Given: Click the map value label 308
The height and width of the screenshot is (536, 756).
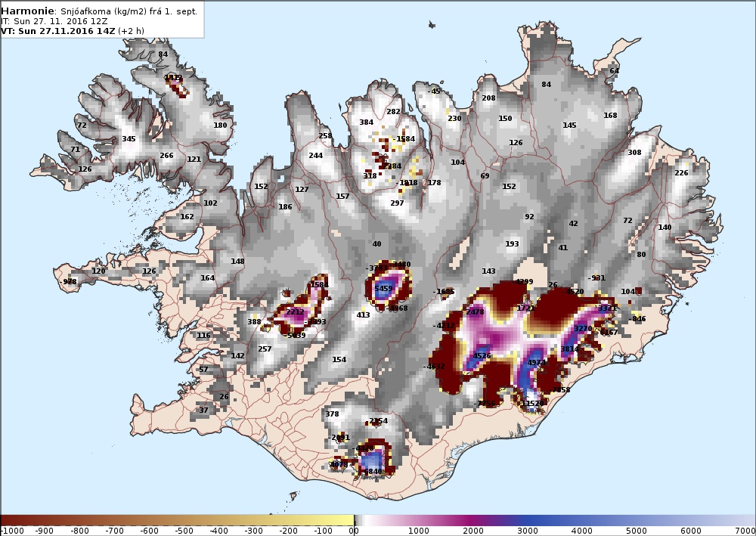Looking at the screenshot, I should (634, 152).
